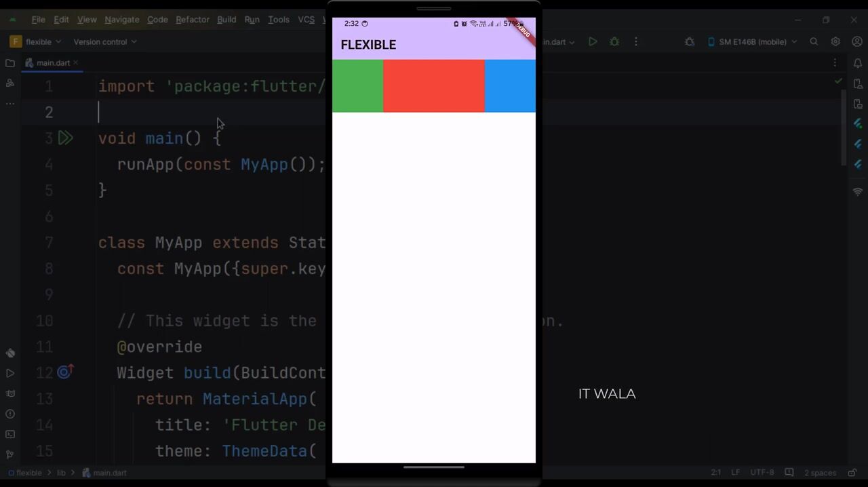Open the Refactor menu
This screenshot has height=487, width=868.
click(192, 20)
